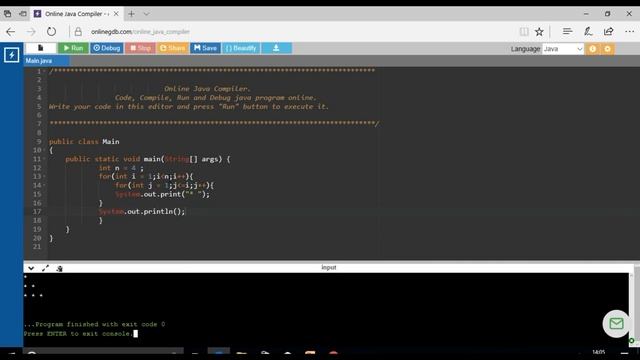Download the code with download icon
This screenshot has width=640, height=360.
[x=276, y=48]
